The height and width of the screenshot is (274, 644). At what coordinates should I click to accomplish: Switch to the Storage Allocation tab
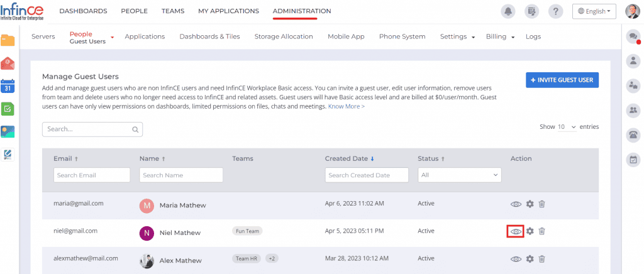coord(283,36)
